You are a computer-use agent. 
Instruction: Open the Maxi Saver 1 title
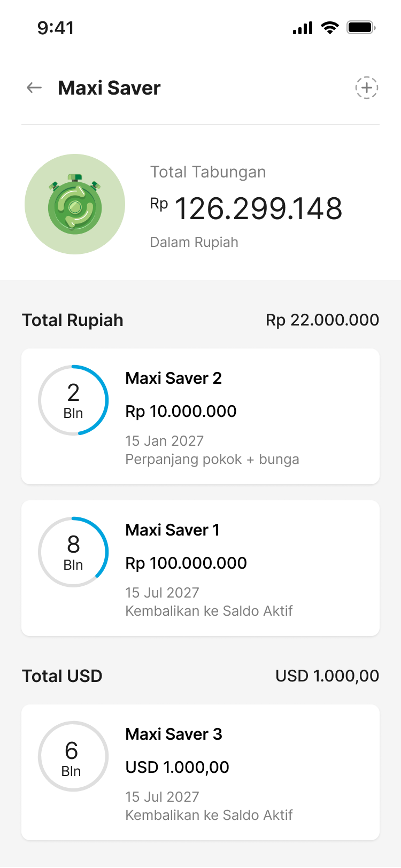172,530
